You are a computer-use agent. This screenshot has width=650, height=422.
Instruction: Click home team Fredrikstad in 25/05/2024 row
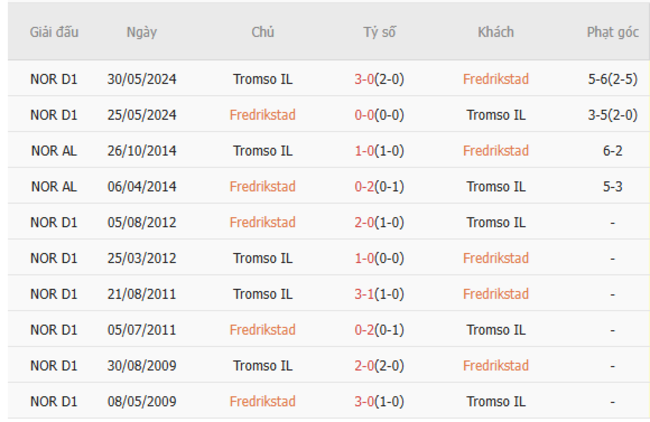tap(262, 115)
